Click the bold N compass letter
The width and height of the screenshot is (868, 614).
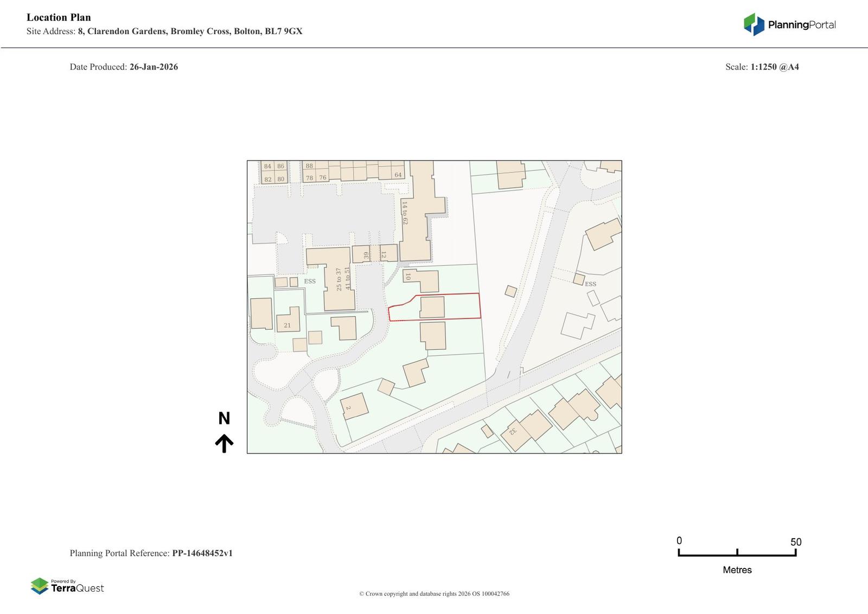[x=224, y=418]
